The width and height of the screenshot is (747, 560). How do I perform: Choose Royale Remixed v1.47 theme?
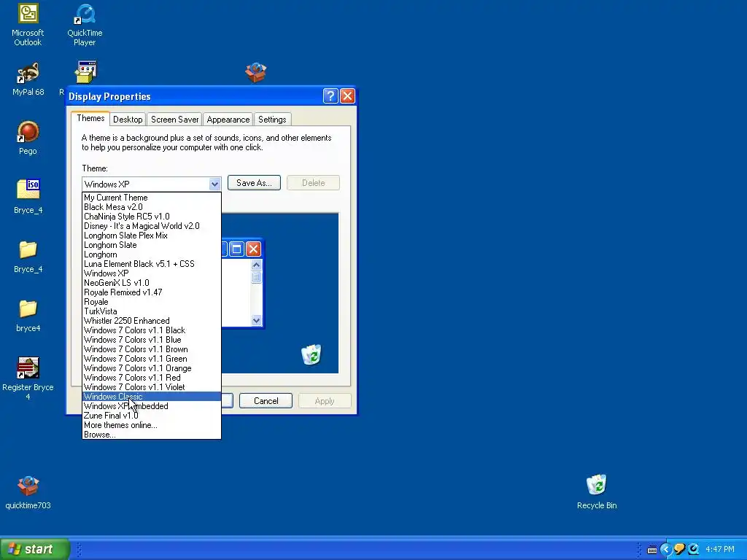(152, 292)
